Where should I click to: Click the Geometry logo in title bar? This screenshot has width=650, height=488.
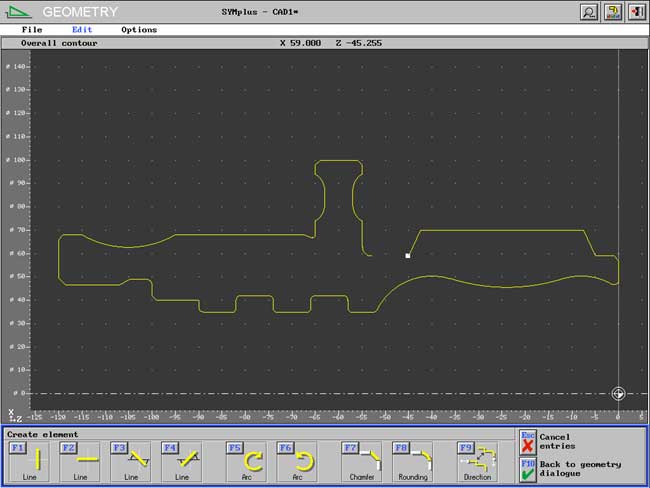coord(21,12)
